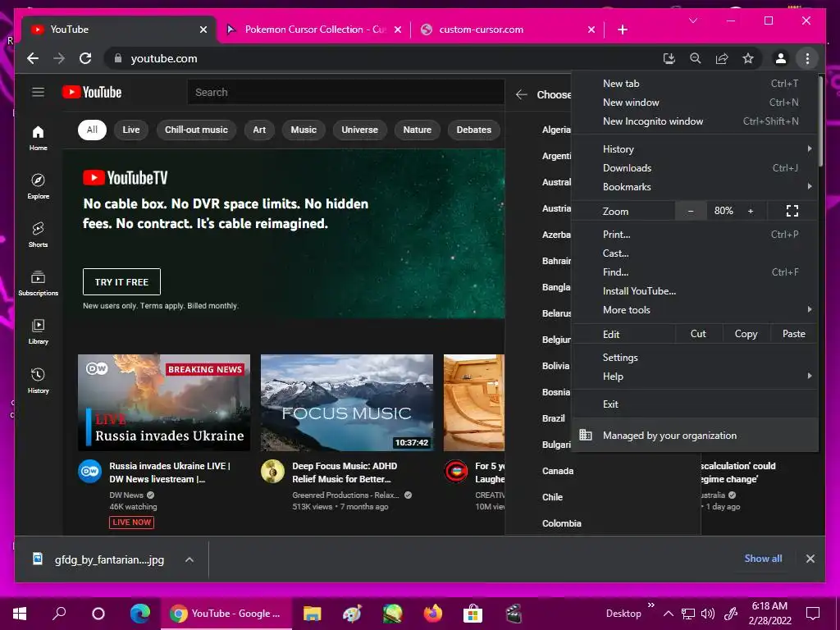Image resolution: width=840 pixels, height=630 pixels.
Task: Increase zoom with the plus button
Action: [x=751, y=211]
